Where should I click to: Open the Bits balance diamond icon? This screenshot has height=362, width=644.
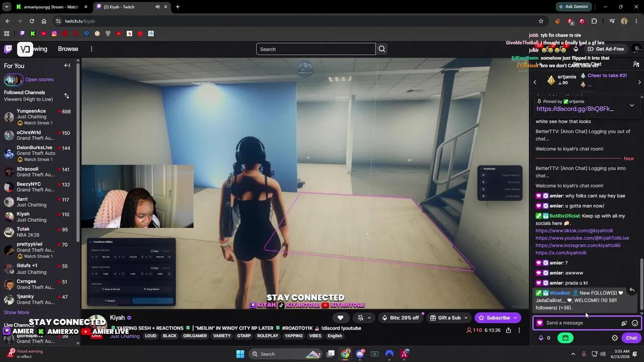coord(541,338)
